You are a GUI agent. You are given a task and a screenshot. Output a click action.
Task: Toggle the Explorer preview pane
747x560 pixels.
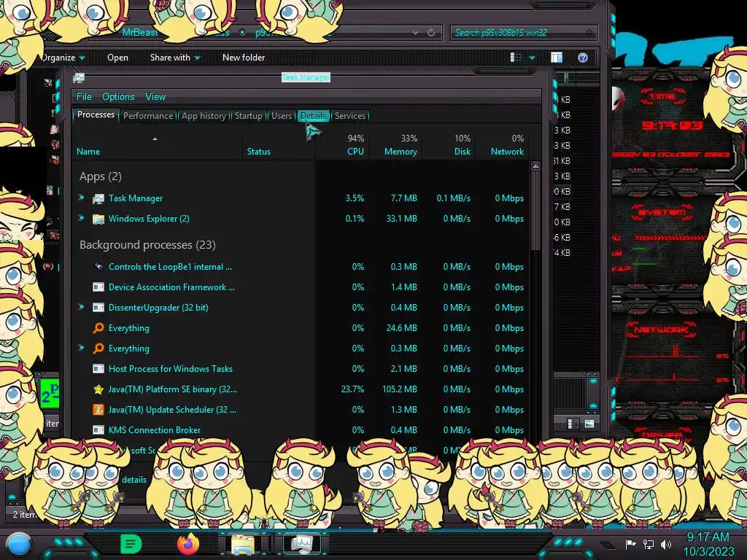point(557,58)
